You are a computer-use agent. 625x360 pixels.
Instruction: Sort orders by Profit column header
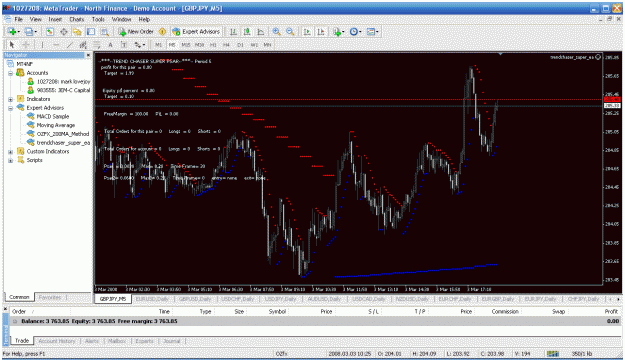(611, 312)
